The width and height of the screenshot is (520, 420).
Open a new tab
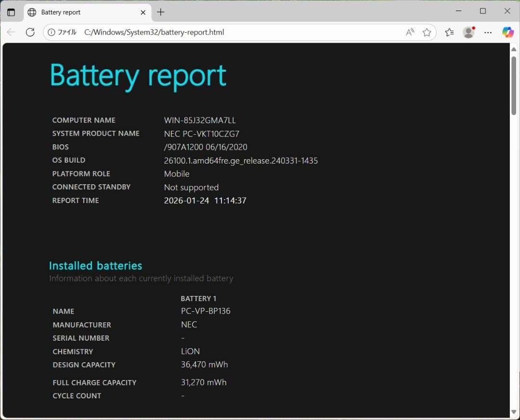point(160,12)
